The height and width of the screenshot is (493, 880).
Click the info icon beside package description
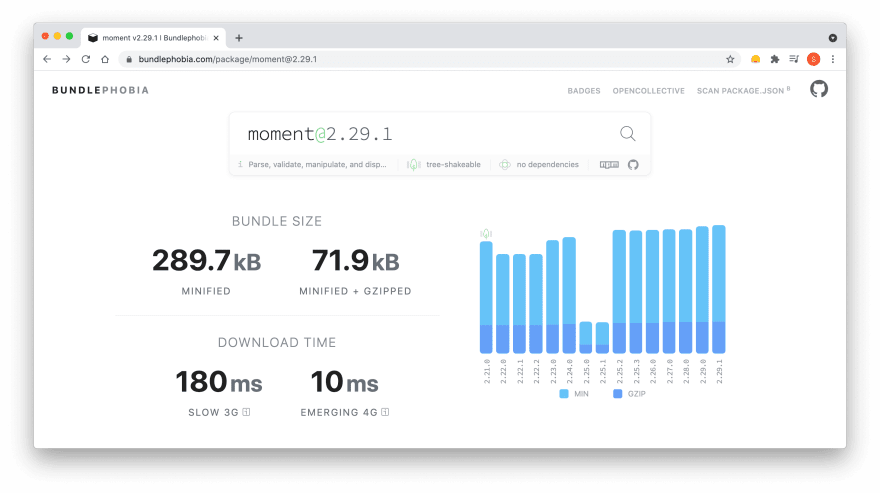pos(240,164)
